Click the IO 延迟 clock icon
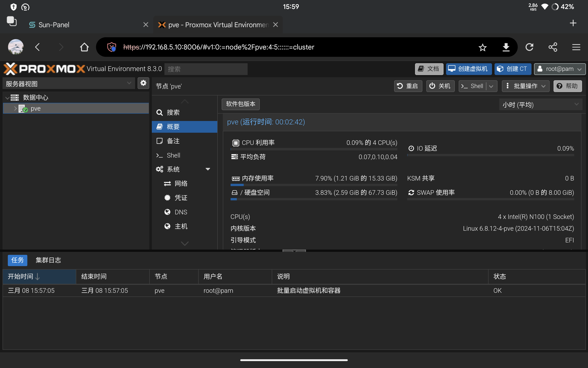Image resolution: width=588 pixels, height=368 pixels. tap(411, 148)
